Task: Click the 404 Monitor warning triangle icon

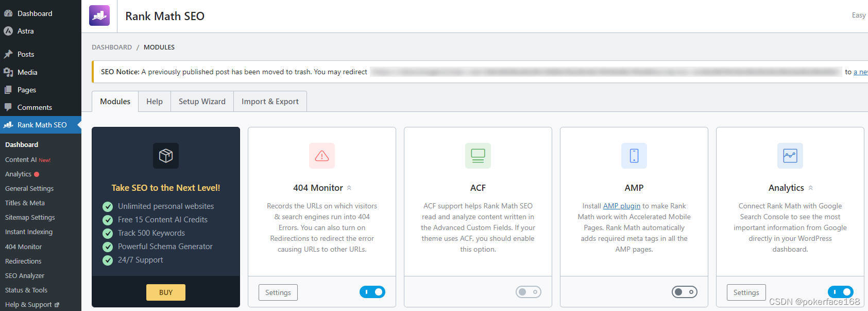Action: coord(322,156)
